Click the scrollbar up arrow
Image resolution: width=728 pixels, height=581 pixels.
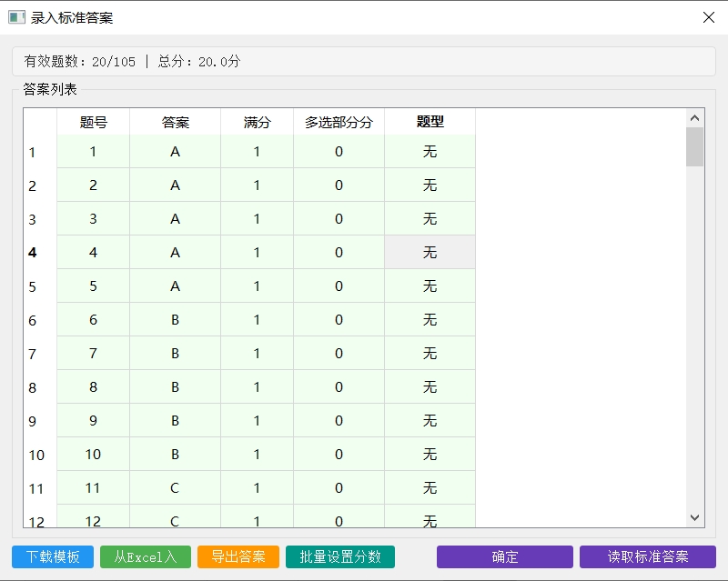pyautogui.click(x=694, y=116)
